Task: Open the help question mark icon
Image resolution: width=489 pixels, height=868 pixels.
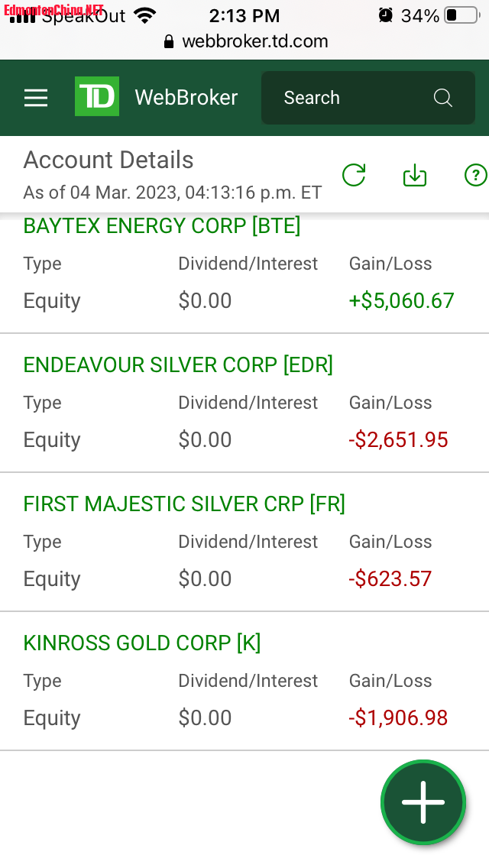Action: [475, 175]
